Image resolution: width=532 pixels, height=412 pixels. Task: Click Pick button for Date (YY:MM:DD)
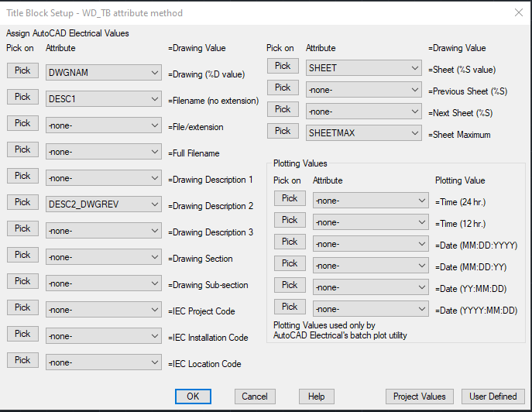(x=290, y=285)
